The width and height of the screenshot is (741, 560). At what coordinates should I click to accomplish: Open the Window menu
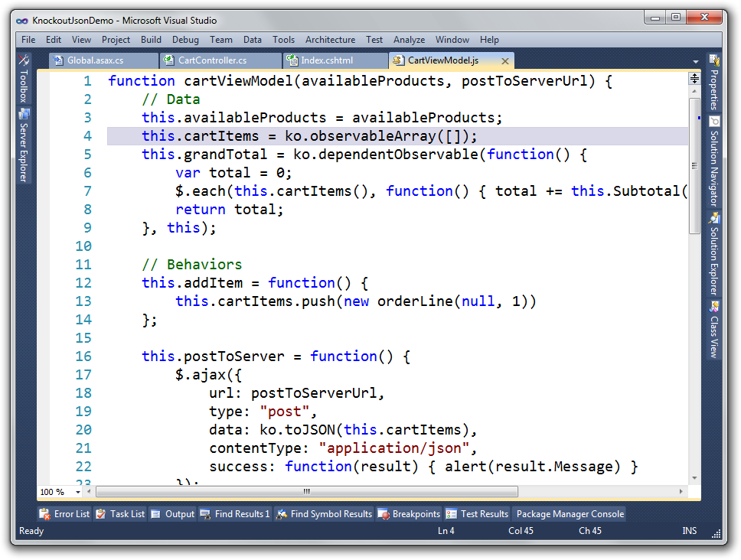452,40
